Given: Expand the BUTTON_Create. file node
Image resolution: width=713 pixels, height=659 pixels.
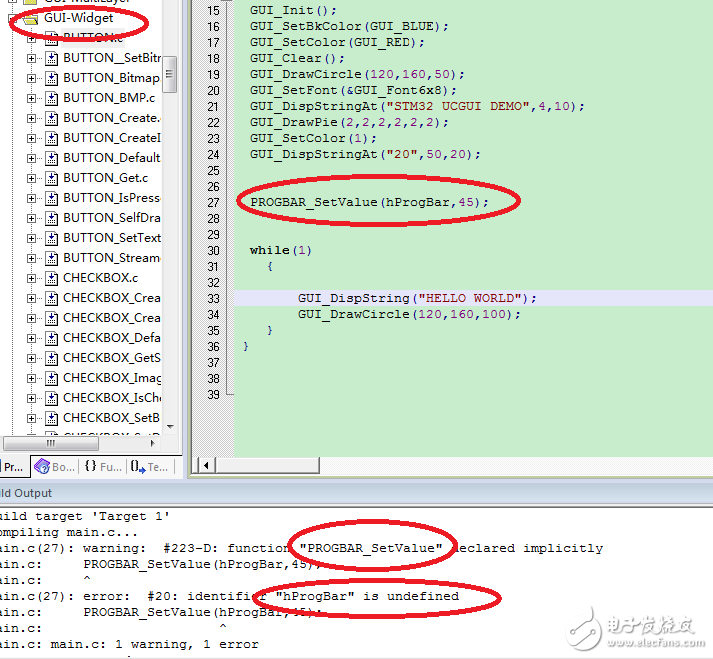Looking at the screenshot, I should (x=31, y=118).
